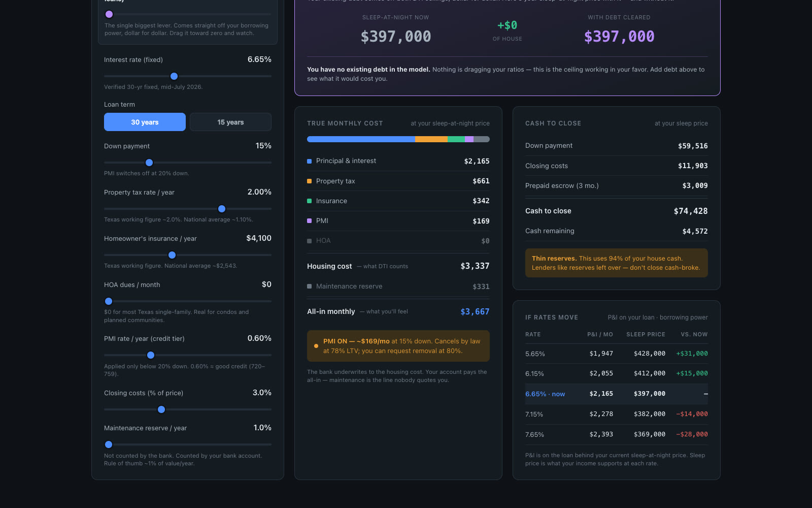Click the blue Principal & interest legend dot
Viewport: 812px width, 508px height.
[310, 161]
